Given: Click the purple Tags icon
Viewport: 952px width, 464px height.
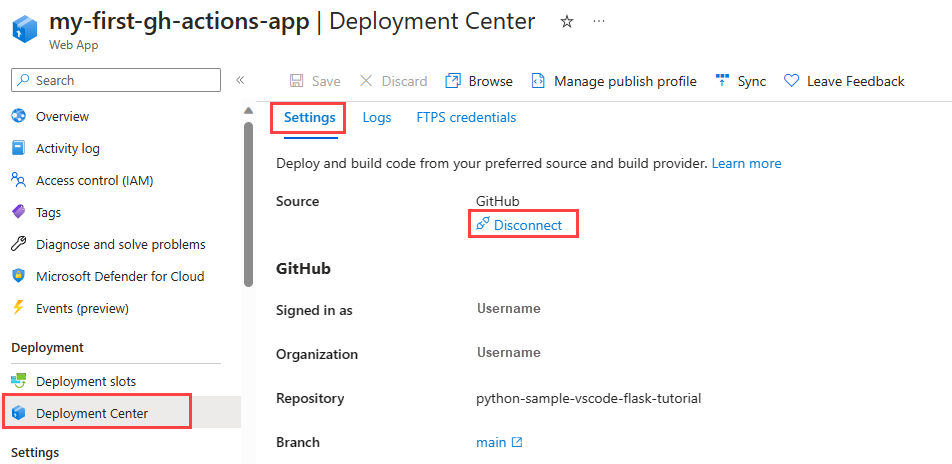Looking at the screenshot, I should [x=19, y=212].
